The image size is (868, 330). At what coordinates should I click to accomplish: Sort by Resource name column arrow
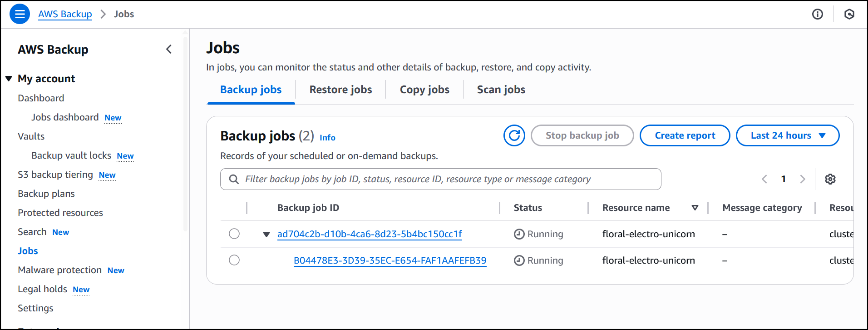[695, 208]
